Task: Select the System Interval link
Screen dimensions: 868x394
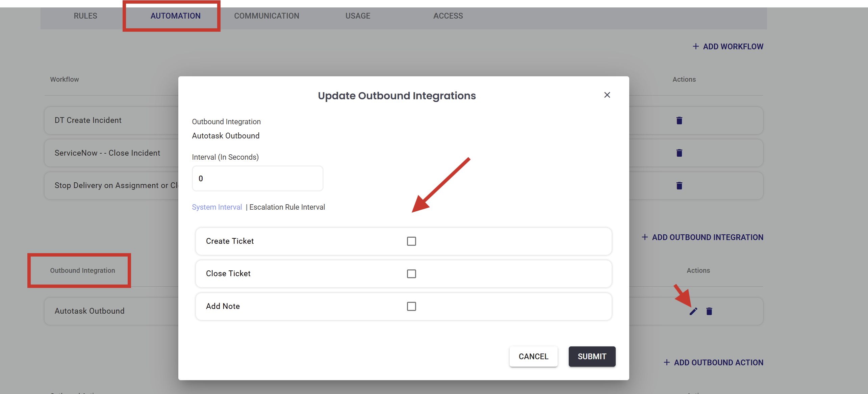Action: coord(217,207)
